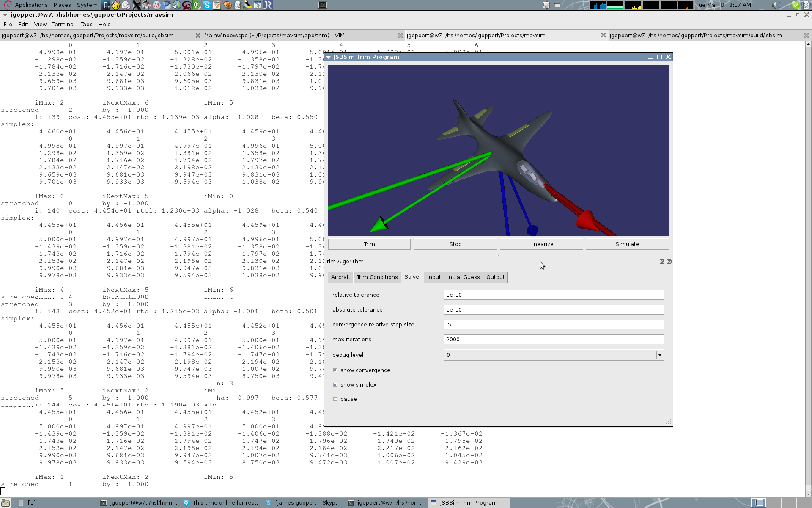The width and height of the screenshot is (812, 508).
Task: Launch Qt Designer from the top panel
Action: tap(197, 5)
